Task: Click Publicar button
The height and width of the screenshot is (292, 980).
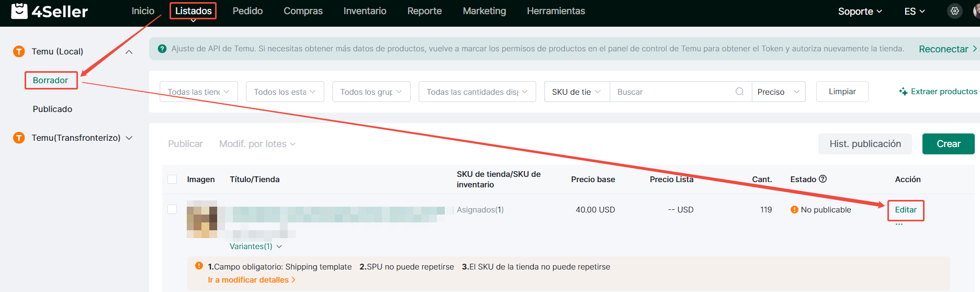Action: click(x=185, y=144)
